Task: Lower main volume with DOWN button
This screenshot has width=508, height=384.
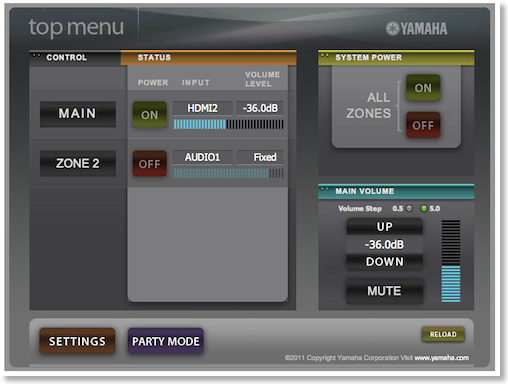Action: pyautogui.click(x=385, y=262)
